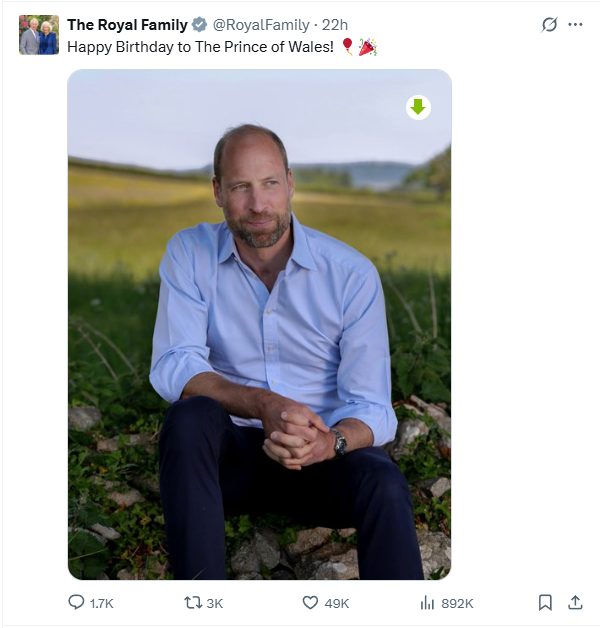Click the share upload arrow icon
The height and width of the screenshot is (628, 600).
tap(575, 602)
